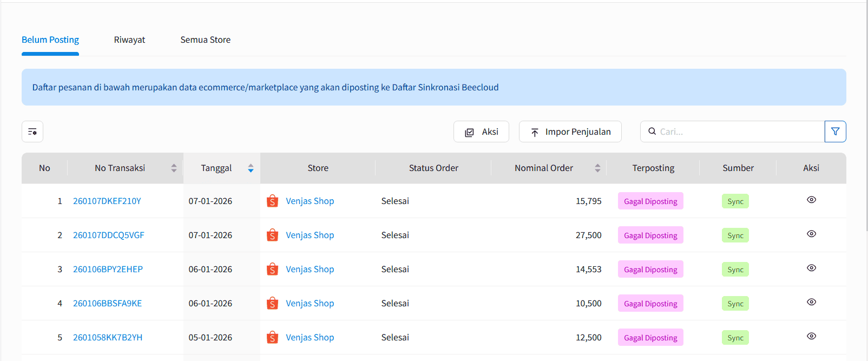The width and height of the screenshot is (868, 361).
Task: Switch to the Riwayat tab
Action: 129,40
